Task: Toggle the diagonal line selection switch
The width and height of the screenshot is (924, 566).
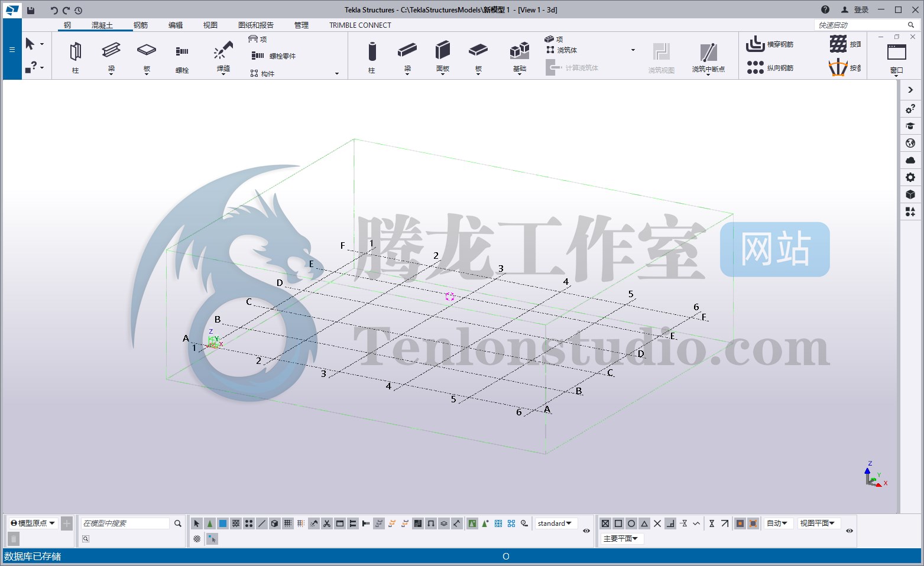Action: (x=262, y=523)
